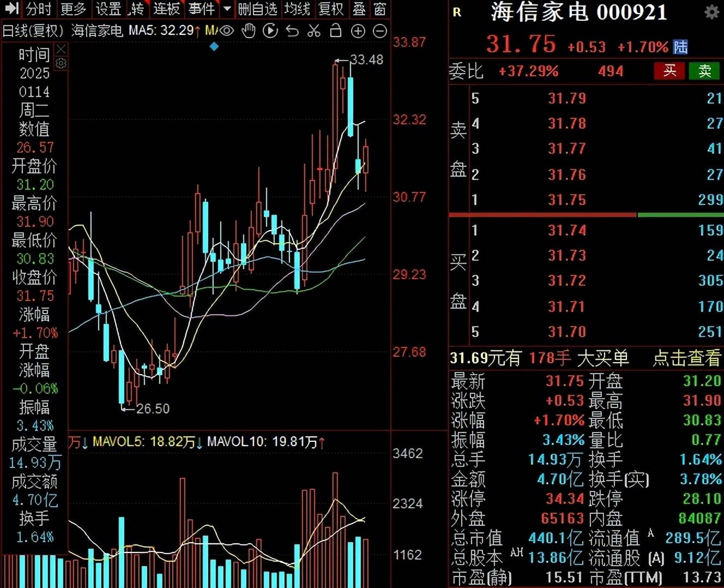Click buy level 3 price 31.72
Image resolution: width=724 pixels, height=588 pixels.
pyautogui.click(x=567, y=280)
